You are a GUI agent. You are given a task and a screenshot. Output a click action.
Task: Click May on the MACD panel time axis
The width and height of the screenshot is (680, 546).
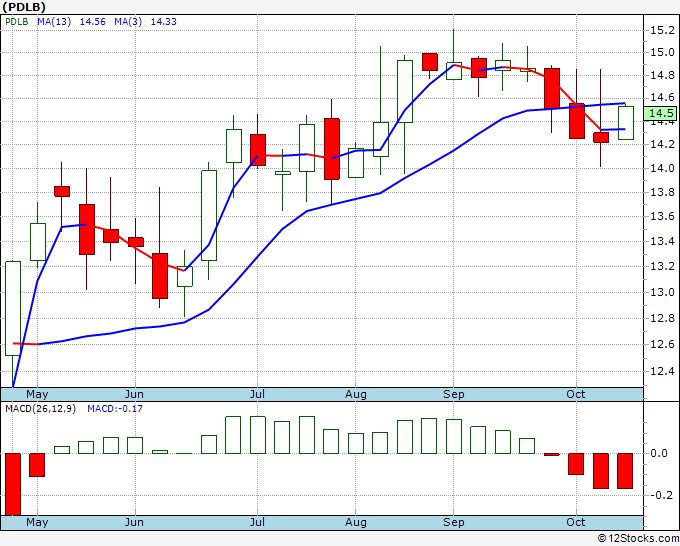coord(37,522)
